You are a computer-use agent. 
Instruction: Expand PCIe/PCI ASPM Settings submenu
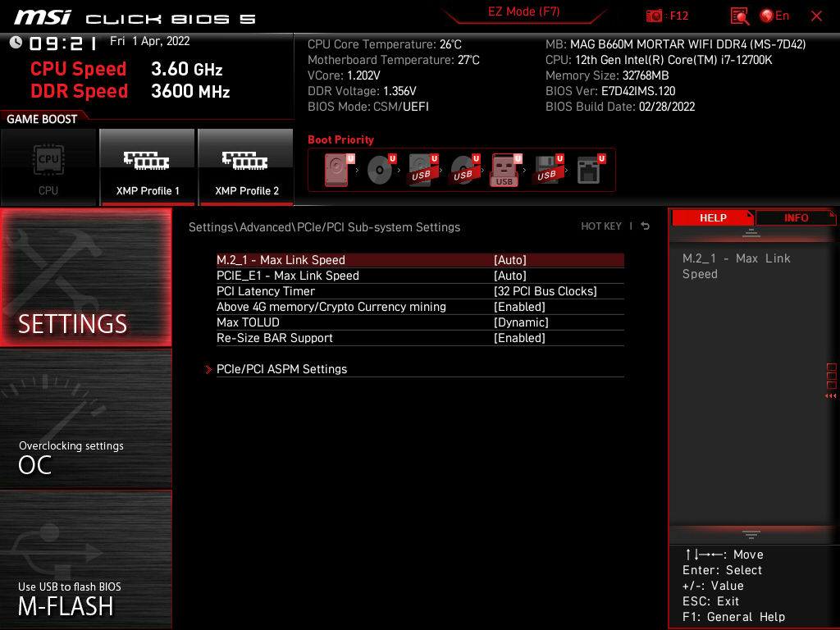282,368
